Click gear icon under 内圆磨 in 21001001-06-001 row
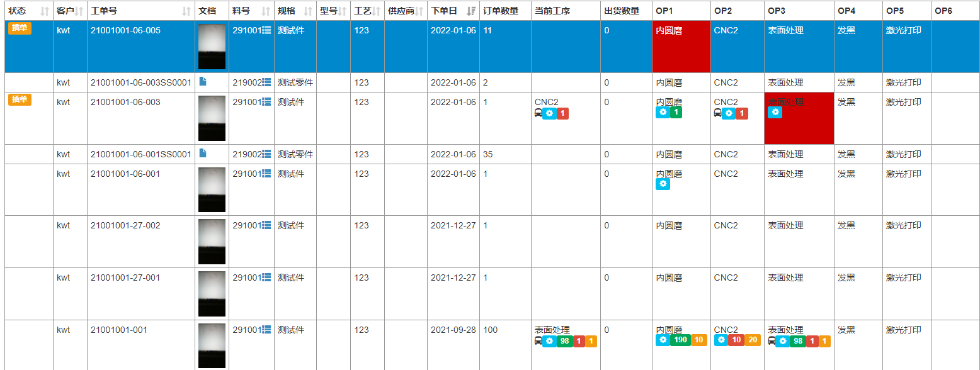980x370 pixels. coord(663,184)
